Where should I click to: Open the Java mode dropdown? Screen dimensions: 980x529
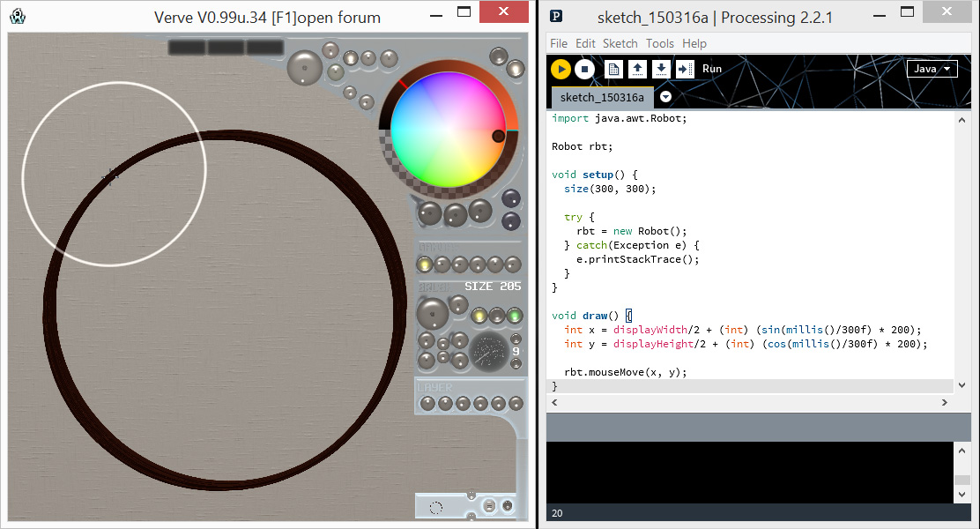(932, 69)
